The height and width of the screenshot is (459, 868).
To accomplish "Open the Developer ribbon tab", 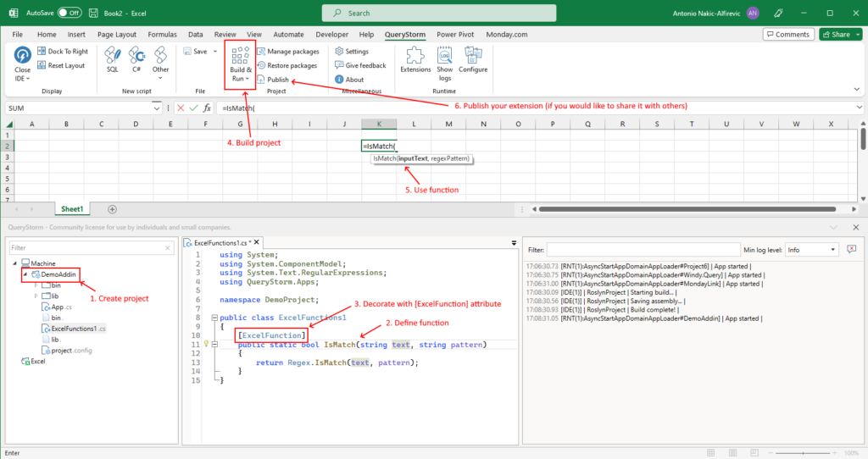I will coord(331,35).
